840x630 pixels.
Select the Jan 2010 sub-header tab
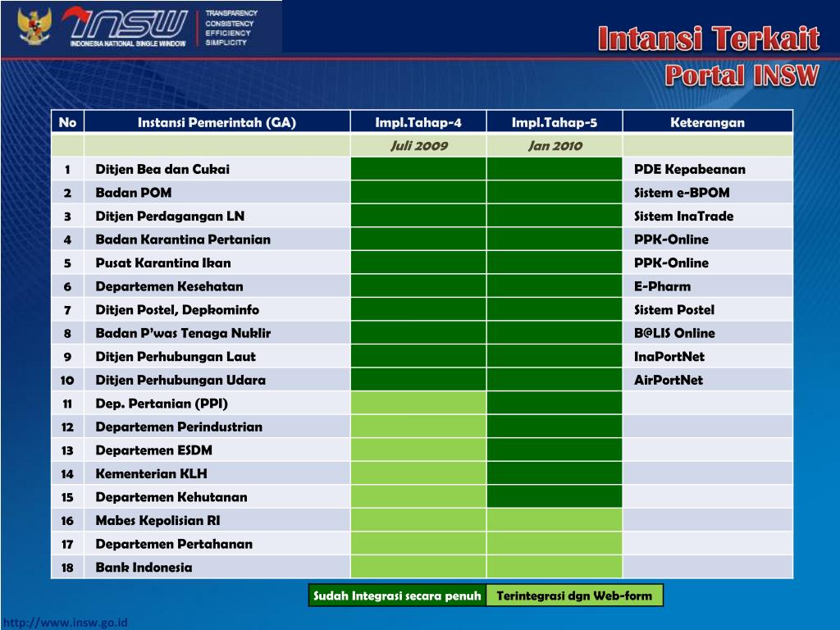(x=555, y=145)
